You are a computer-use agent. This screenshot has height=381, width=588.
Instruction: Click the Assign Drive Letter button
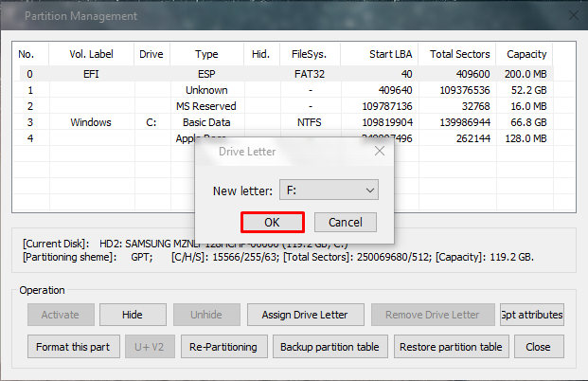click(305, 315)
